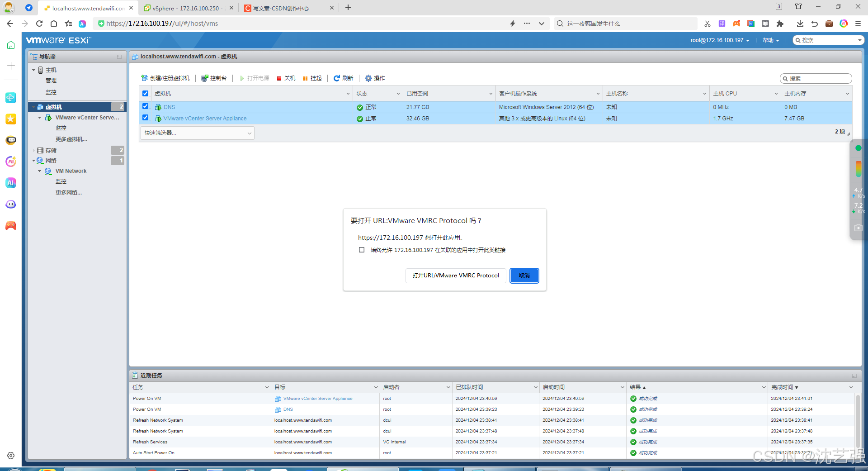Open the Actions (操作) gear menu
Screen dimensions: 868x471
[x=375, y=78]
